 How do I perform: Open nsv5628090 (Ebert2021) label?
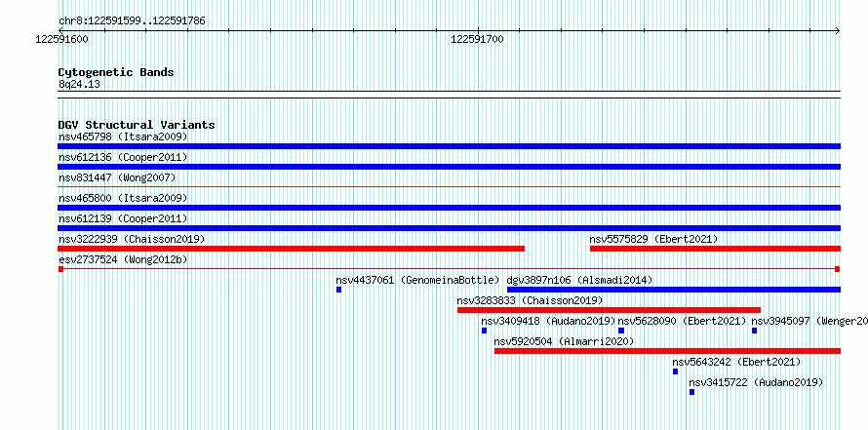(x=682, y=321)
